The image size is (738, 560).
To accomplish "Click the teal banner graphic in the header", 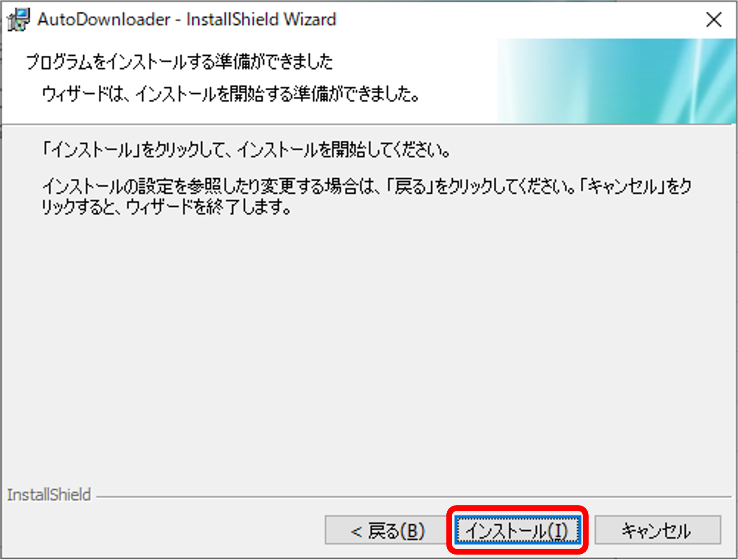I will pos(617,81).
